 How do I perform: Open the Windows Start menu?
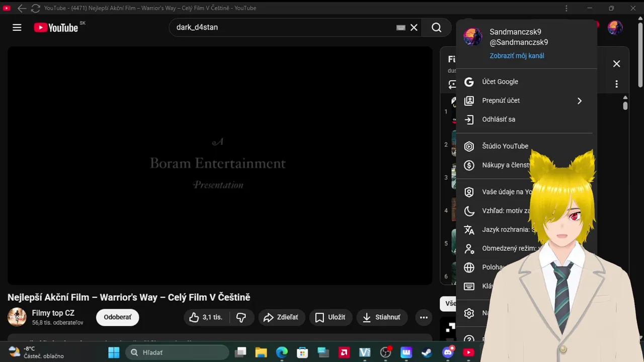click(x=114, y=352)
